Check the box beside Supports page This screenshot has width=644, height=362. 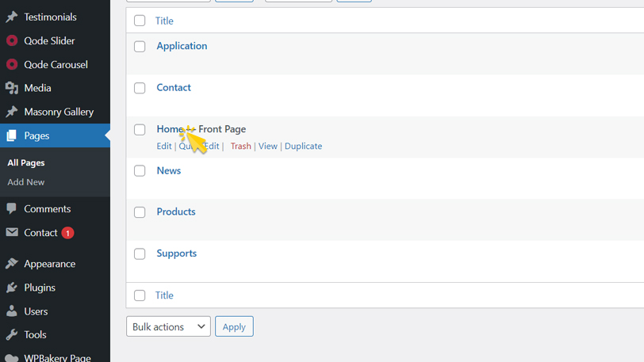point(140,254)
